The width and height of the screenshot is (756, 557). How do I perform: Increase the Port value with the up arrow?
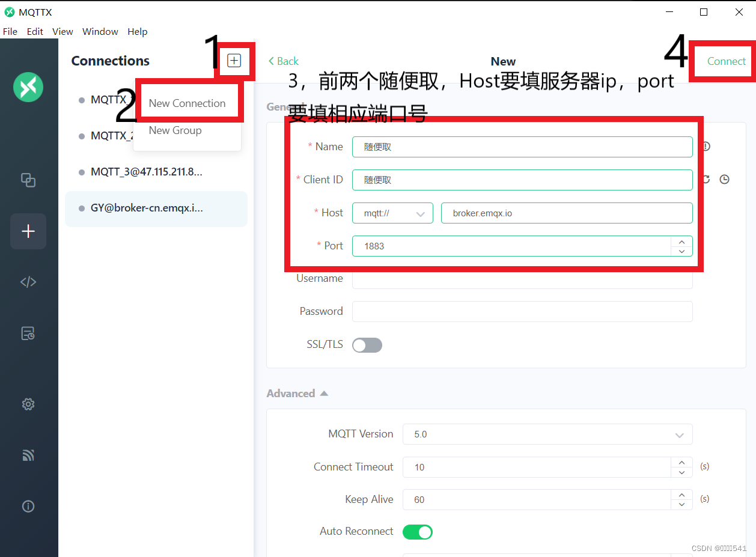pos(681,242)
